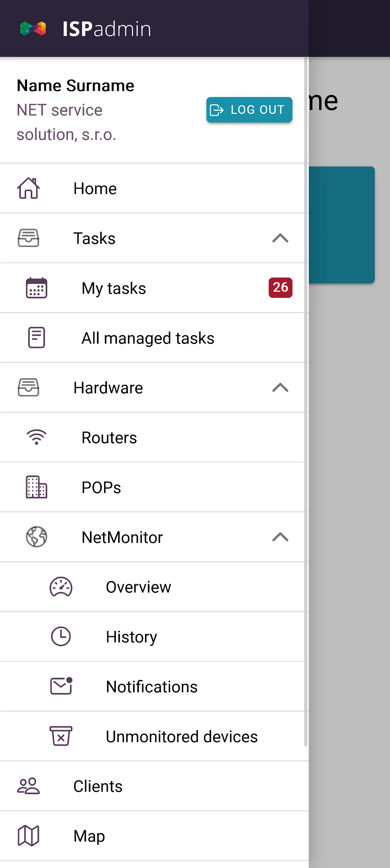This screenshot has height=868, width=390.
Task: Click the Routers wifi icon
Action: [x=37, y=437]
